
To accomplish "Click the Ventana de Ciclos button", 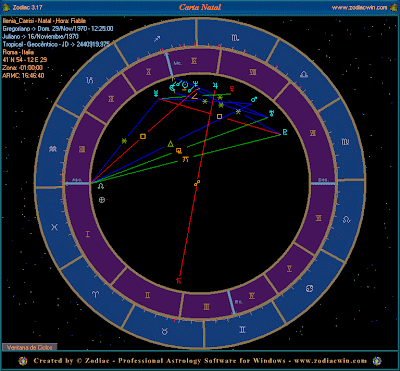I will pos(30,347).
